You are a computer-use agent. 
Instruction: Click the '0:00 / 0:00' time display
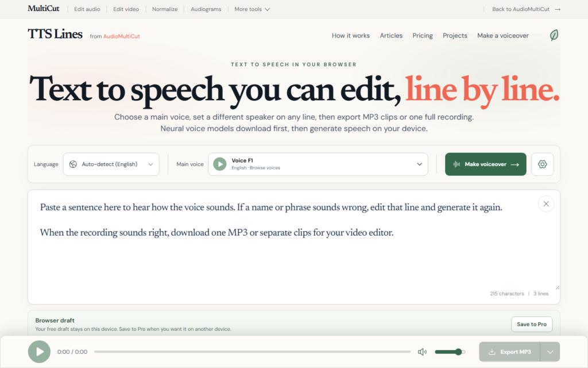72,352
